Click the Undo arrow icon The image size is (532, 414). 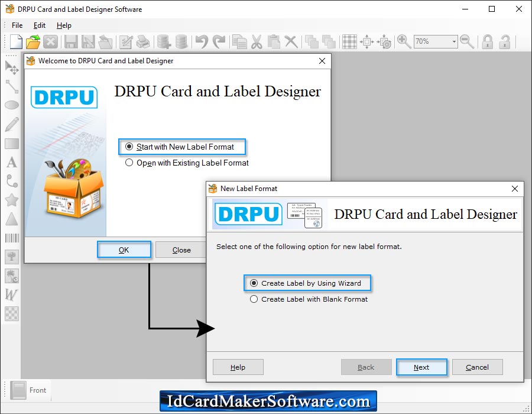point(202,42)
